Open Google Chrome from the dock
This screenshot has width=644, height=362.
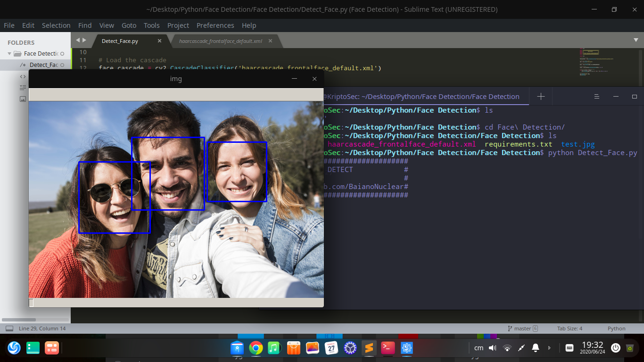[x=256, y=348]
